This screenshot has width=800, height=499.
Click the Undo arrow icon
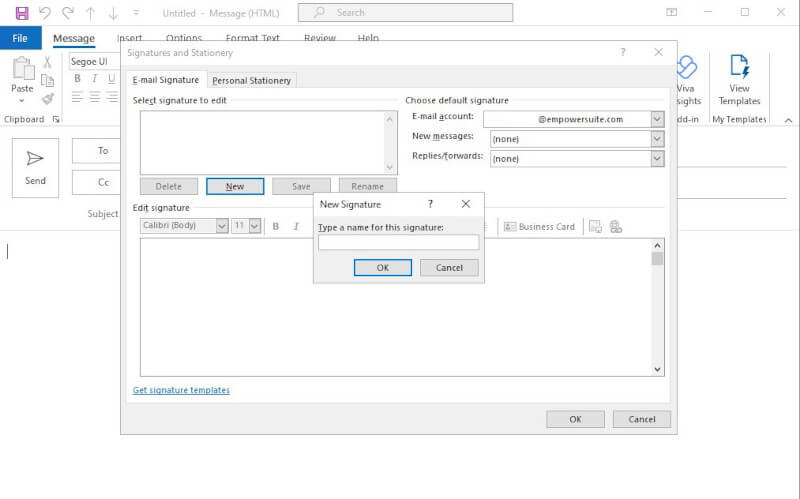(45, 13)
